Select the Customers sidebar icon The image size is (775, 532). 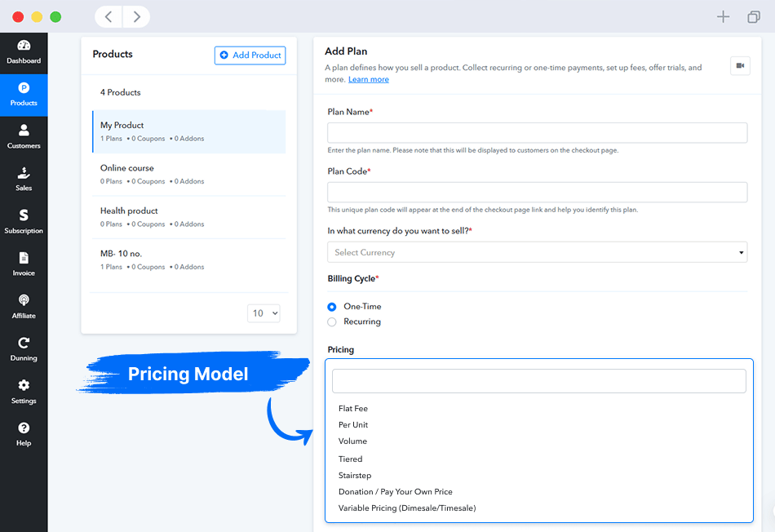[x=24, y=137]
